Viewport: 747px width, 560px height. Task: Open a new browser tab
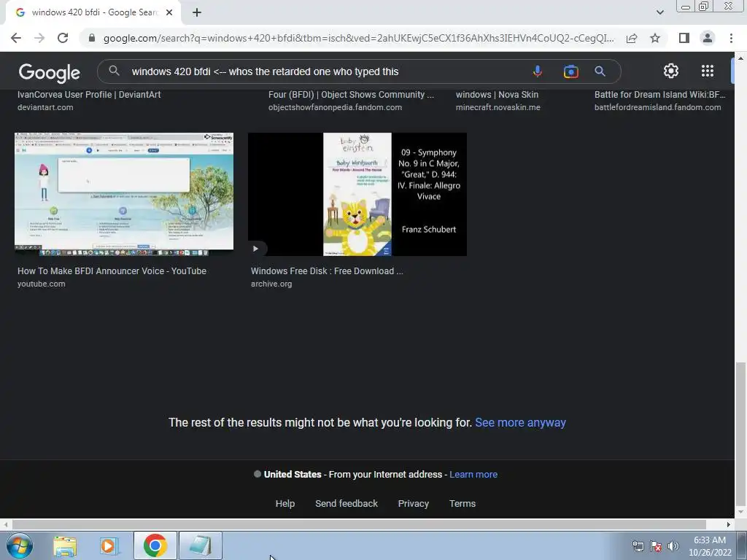pyautogui.click(x=197, y=12)
